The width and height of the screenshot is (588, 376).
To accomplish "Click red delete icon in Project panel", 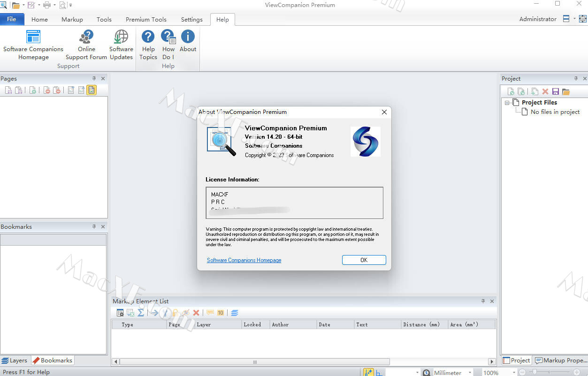I will (x=545, y=91).
